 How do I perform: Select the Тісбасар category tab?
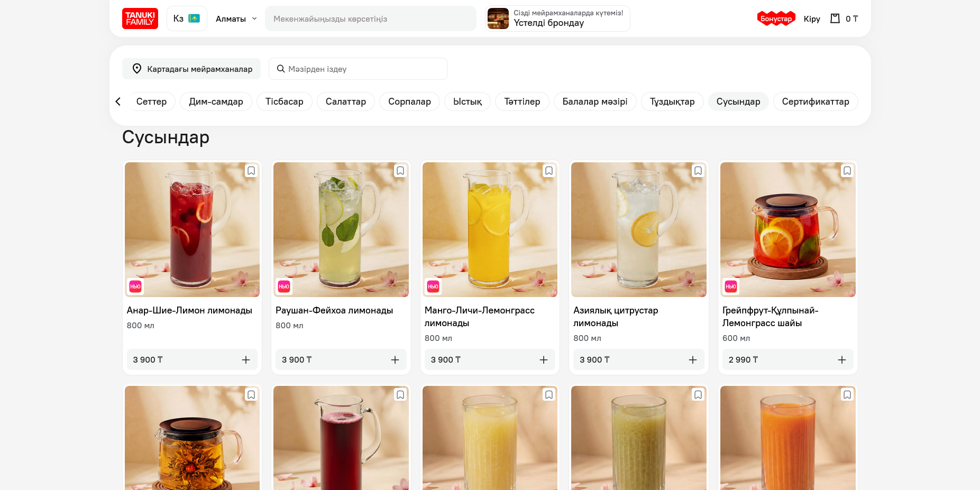pos(285,101)
